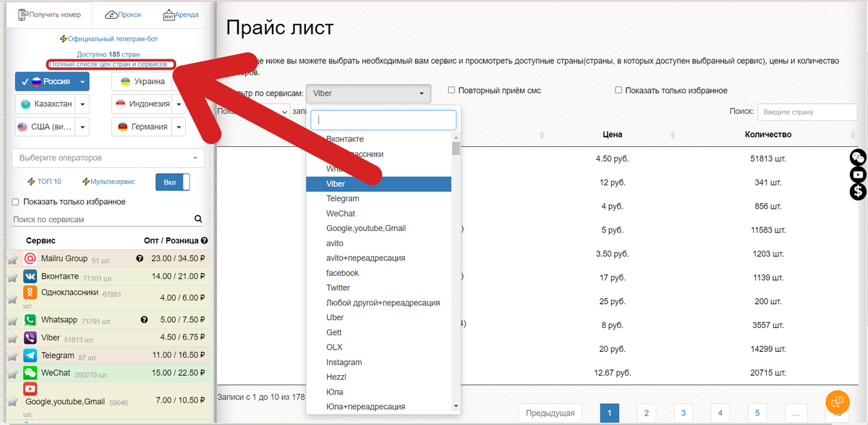Open Полный список цен стран и сервисов
The width and height of the screenshot is (868, 425).
point(109,64)
